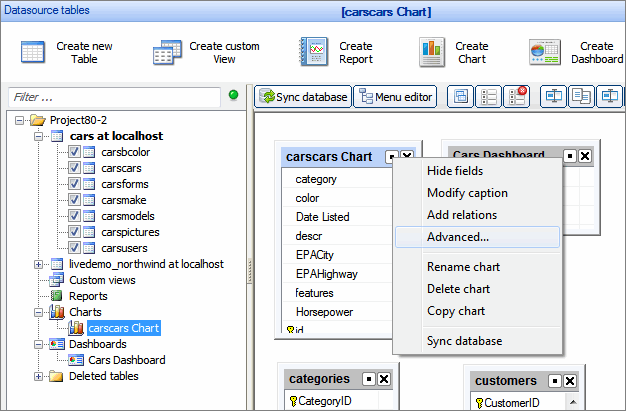Click the Custom views tree icon
Viewport: 626px width, 411px height.
click(57, 280)
